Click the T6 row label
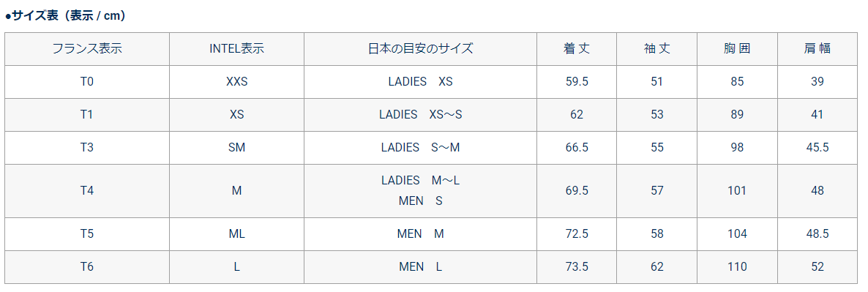 [87, 267]
